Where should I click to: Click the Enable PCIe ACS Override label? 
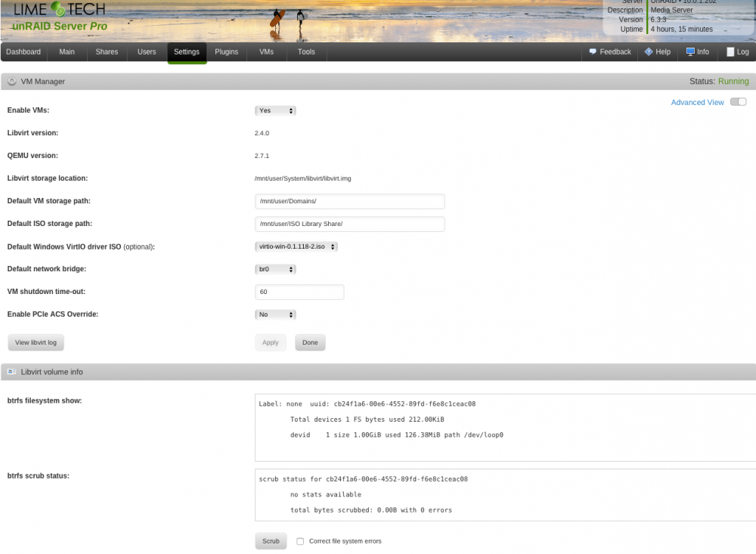(53, 314)
